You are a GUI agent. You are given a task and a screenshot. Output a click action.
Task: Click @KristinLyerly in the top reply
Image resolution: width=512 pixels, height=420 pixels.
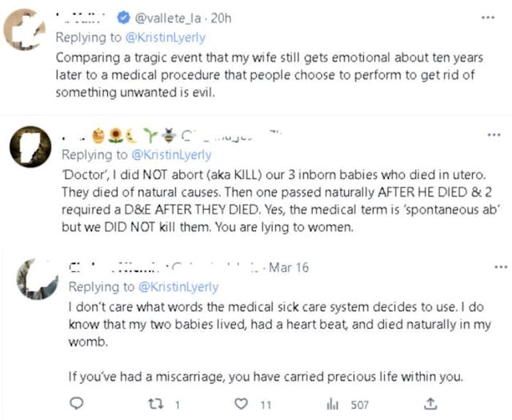pyautogui.click(x=161, y=38)
